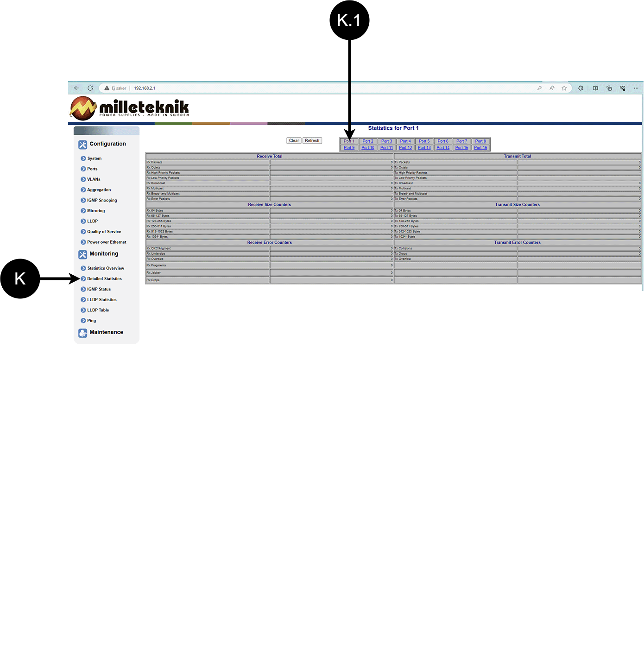Open Power over Ethernet settings
Image resolution: width=644 pixels, height=657 pixels.
click(107, 242)
